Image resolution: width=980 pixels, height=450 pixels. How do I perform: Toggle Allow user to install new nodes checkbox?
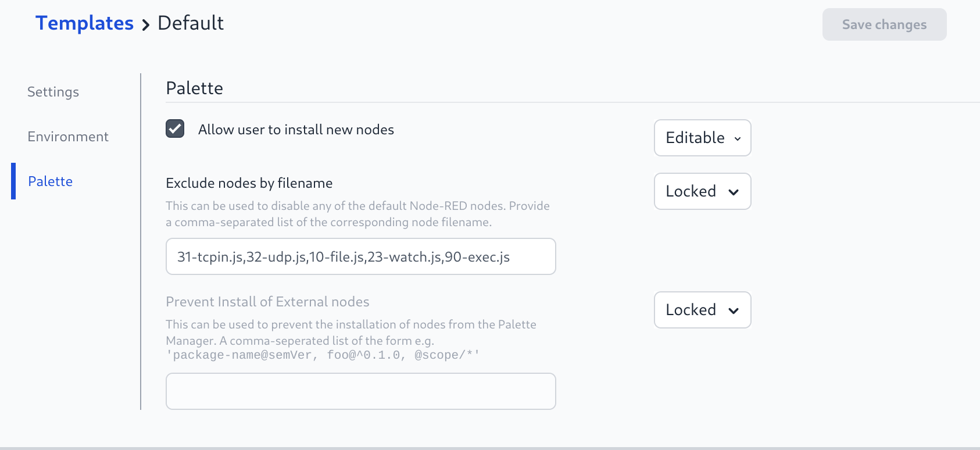[x=175, y=128]
